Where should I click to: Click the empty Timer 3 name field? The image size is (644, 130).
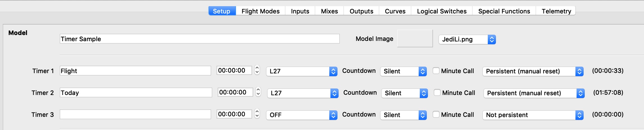(x=135, y=115)
